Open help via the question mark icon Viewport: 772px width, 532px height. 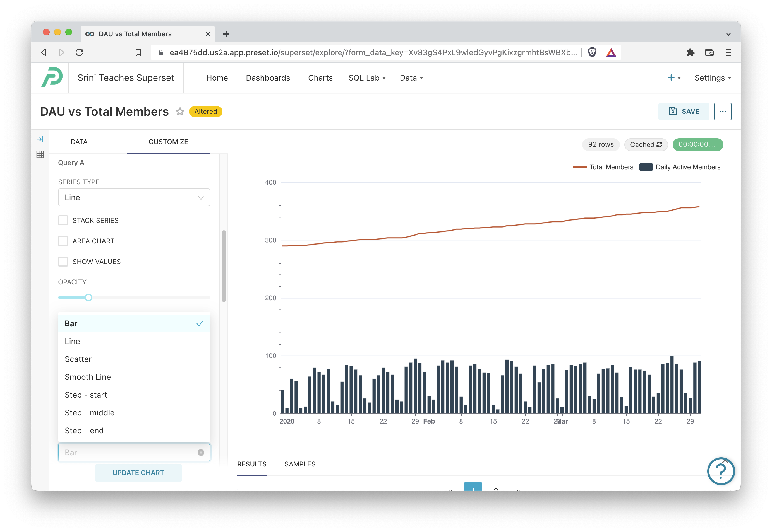tap(721, 471)
